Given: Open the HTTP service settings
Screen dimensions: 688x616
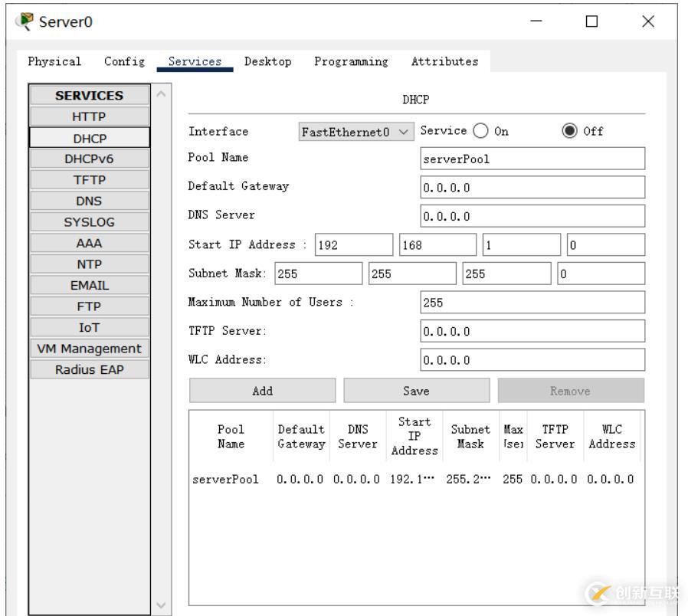Looking at the screenshot, I should pos(89,116).
